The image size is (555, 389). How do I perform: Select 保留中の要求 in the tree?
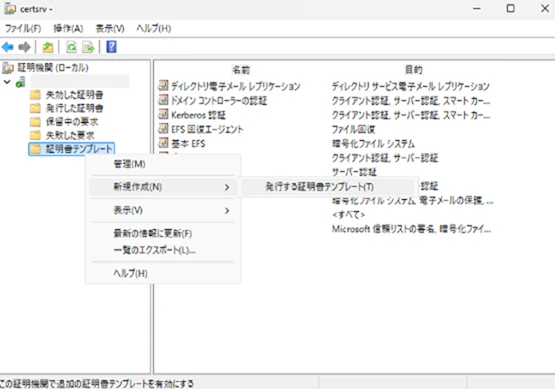(x=72, y=122)
